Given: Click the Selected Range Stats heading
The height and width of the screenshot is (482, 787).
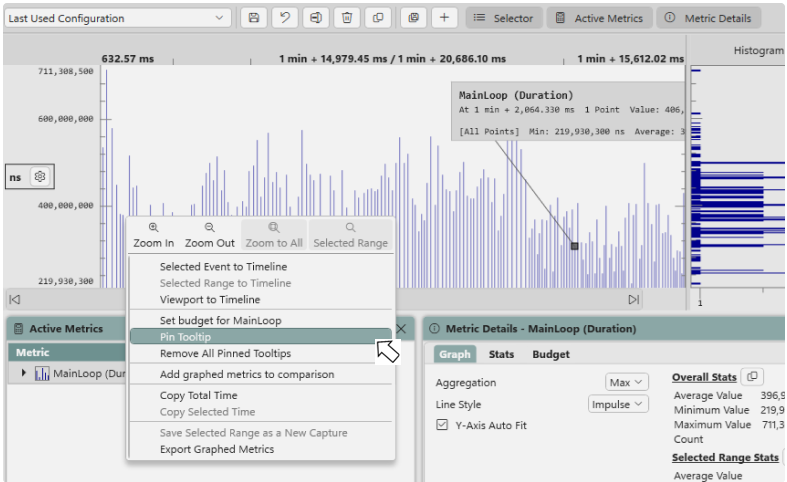Looking at the screenshot, I should [725, 457].
